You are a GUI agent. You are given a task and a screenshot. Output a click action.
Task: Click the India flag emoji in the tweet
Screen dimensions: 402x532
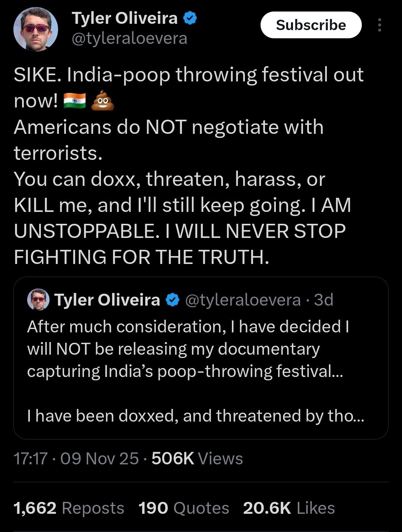[x=75, y=100]
